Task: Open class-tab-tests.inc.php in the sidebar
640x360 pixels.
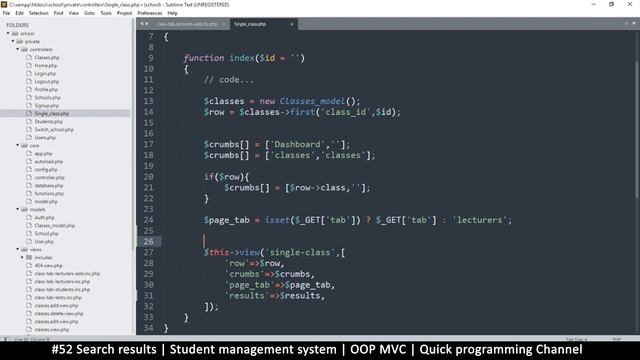Action: pyautogui.click(x=58, y=298)
